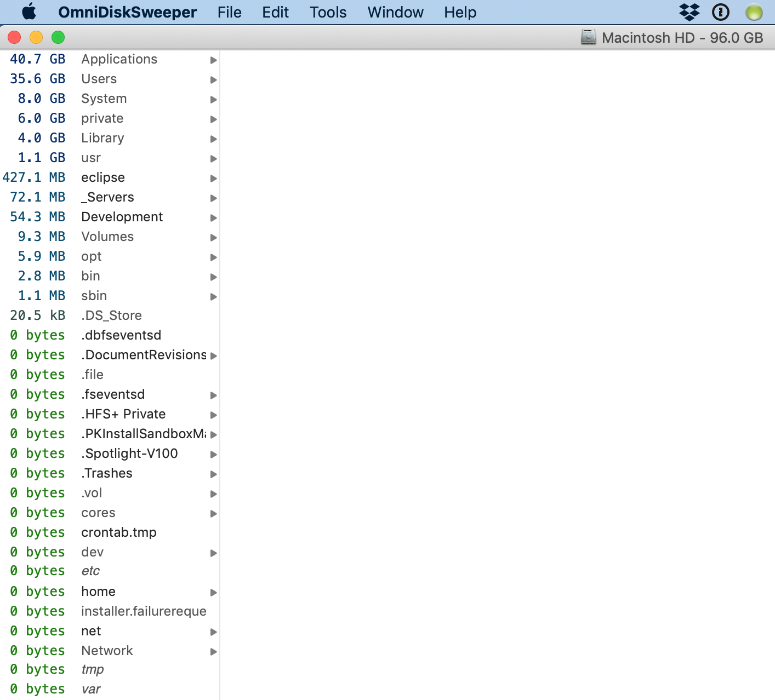775x700 pixels.
Task: Select the Users folder row
Action: 110,79
